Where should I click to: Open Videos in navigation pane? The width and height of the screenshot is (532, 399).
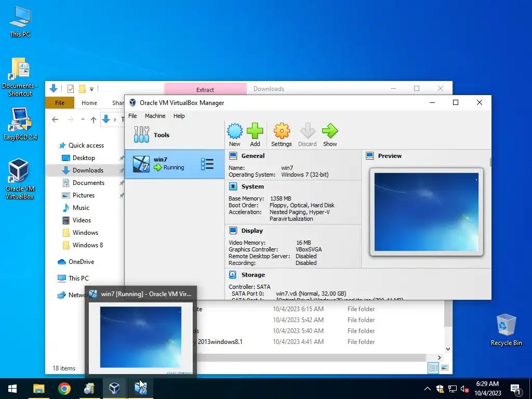pyautogui.click(x=82, y=220)
